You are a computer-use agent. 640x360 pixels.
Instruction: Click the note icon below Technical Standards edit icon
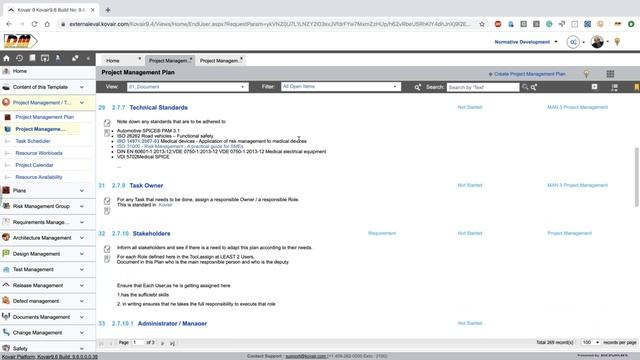pos(107,133)
